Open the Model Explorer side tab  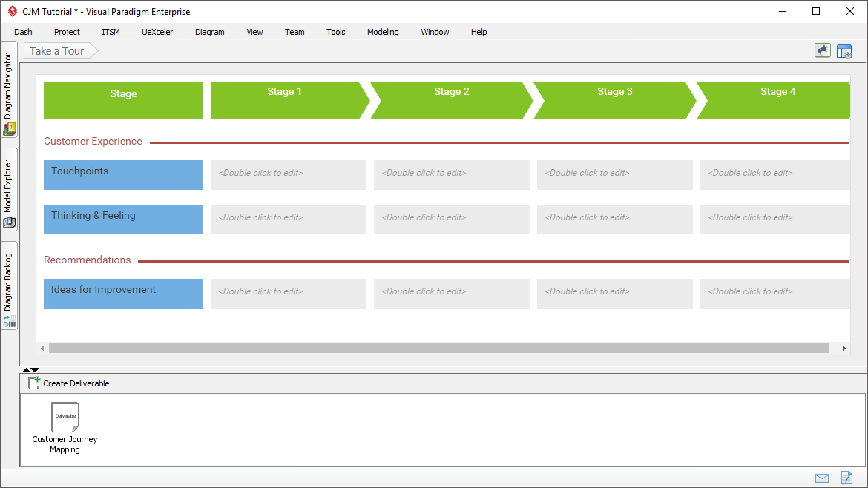9,189
